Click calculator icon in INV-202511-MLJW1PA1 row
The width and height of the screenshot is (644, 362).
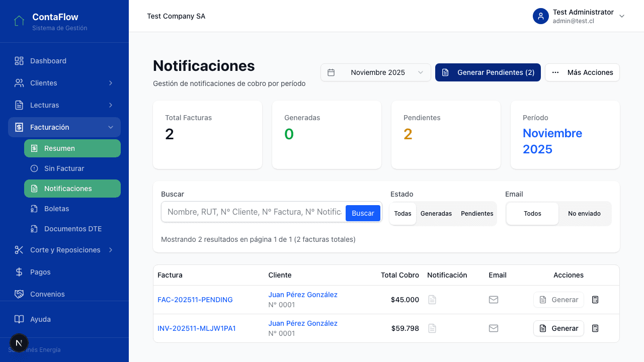click(595, 328)
